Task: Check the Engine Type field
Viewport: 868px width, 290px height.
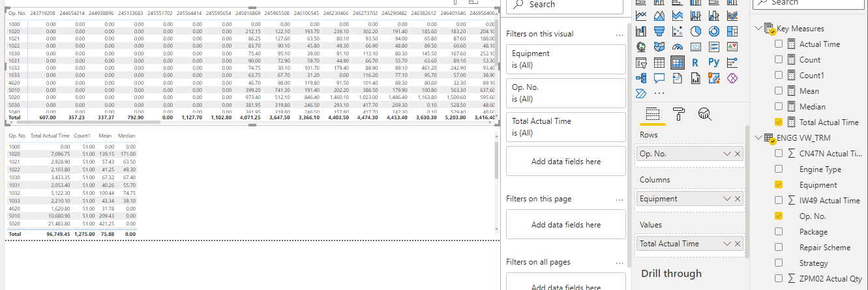Action: pos(779,169)
